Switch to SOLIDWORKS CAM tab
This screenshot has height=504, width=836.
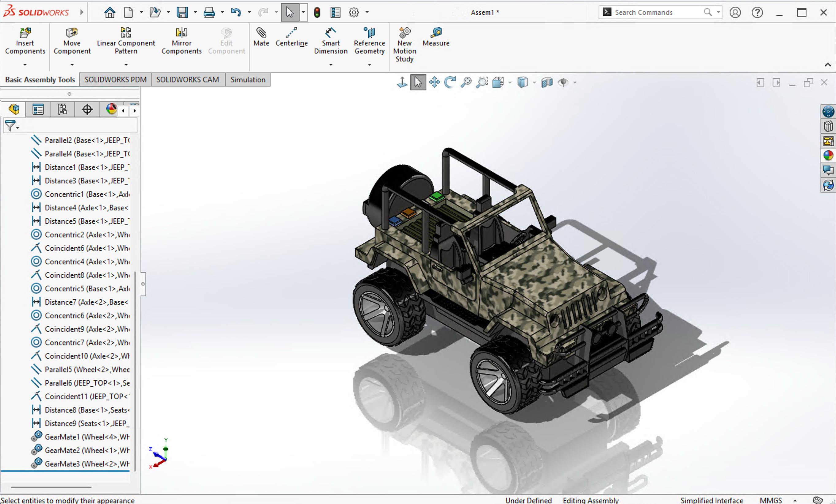(188, 80)
